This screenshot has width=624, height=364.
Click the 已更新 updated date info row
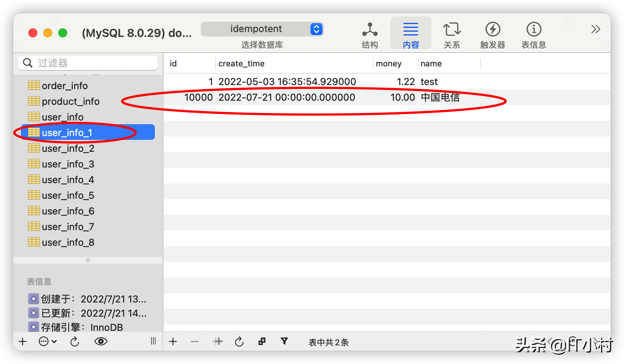pos(87,313)
